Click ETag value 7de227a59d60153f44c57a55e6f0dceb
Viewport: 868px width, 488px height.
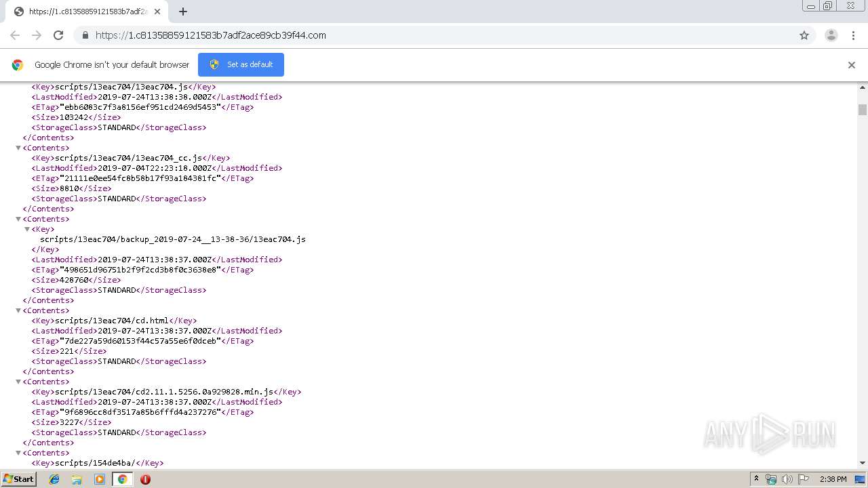click(140, 341)
